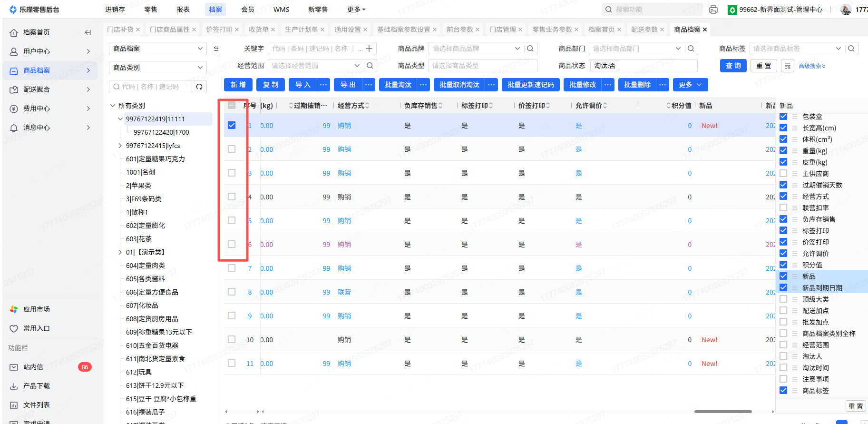Screen dimensions: 868x424
Task: Click the 搜索功能 search field
Action: pos(652,10)
